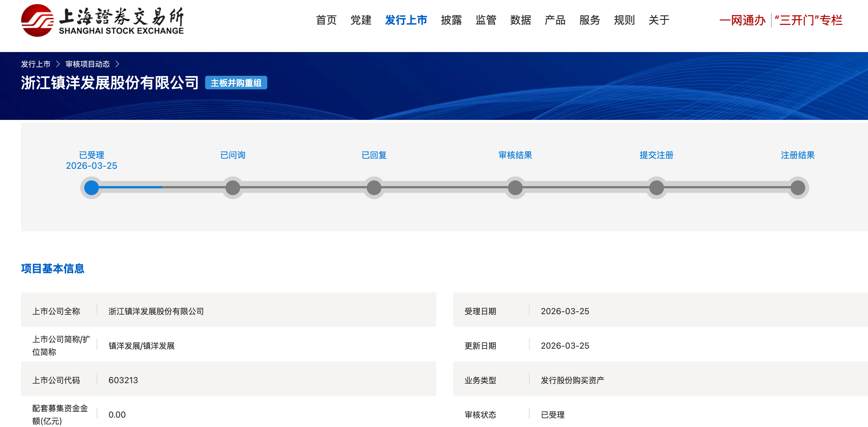The height and width of the screenshot is (427, 868).
Task: Click the 审核结果 progress node
Action: coord(515,187)
